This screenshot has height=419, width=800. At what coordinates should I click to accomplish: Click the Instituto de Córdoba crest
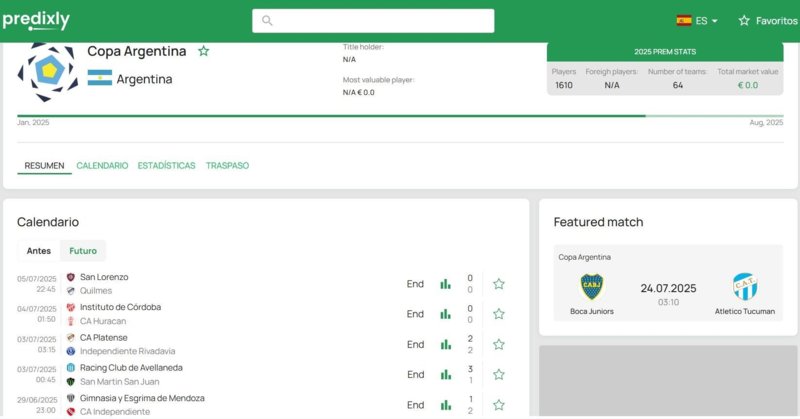click(71, 307)
